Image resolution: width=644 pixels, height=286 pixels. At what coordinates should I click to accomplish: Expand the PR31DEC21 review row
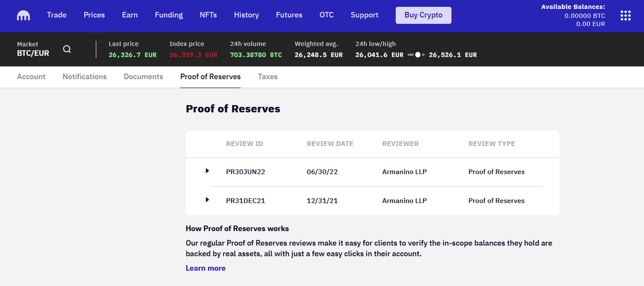(207, 200)
